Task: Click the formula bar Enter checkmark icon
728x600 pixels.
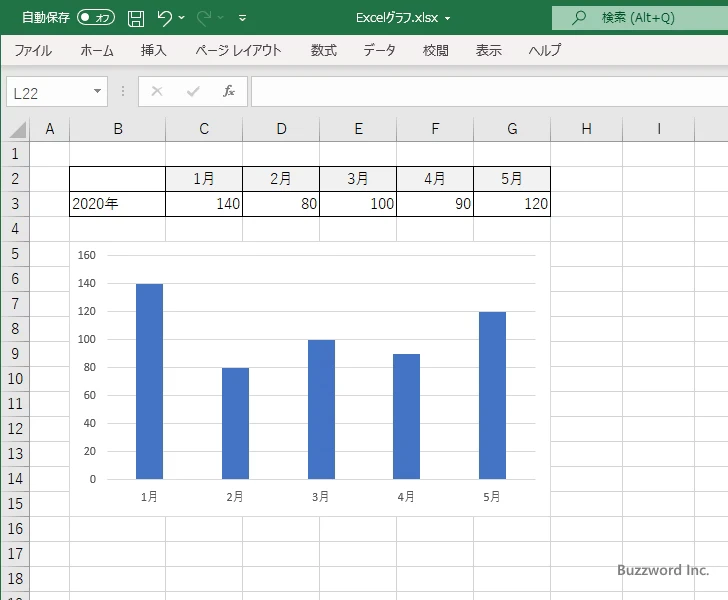Action: pyautogui.click(x=193, y=91)
